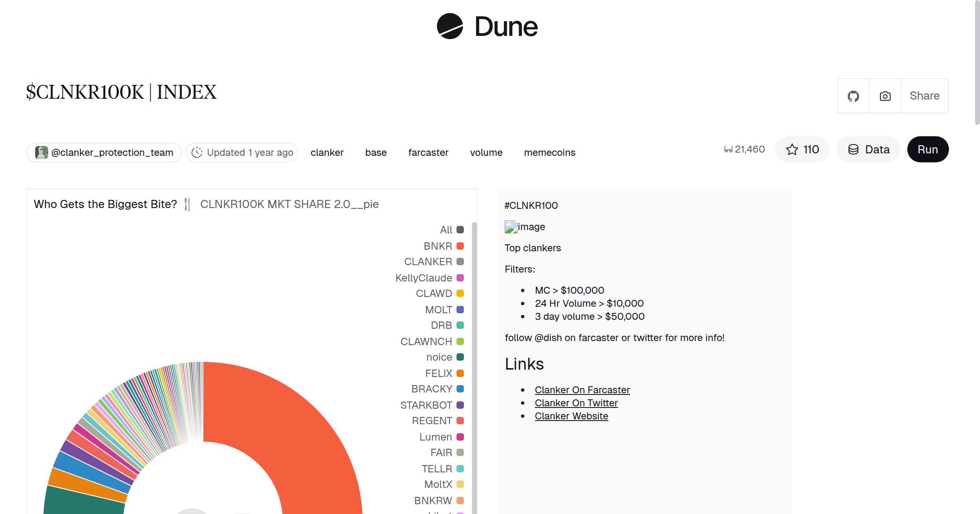This screenshot has height=514, width=980.
Task: Open the Clanker On Farcaster link
Action: (582, 390)
